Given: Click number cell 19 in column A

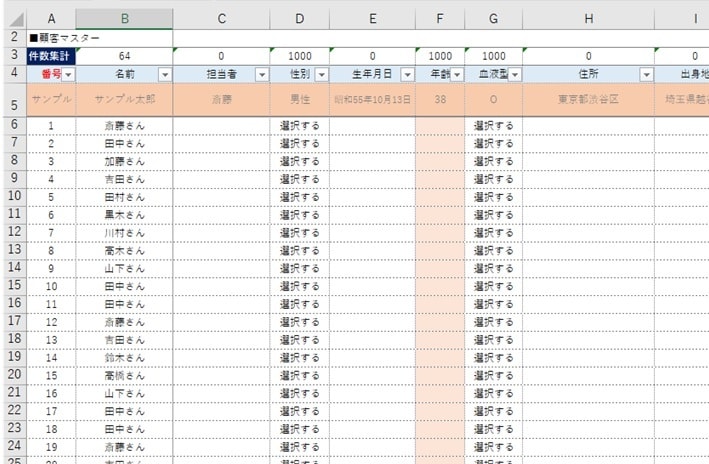Looking at the screenshot, I should click(51, 447).
